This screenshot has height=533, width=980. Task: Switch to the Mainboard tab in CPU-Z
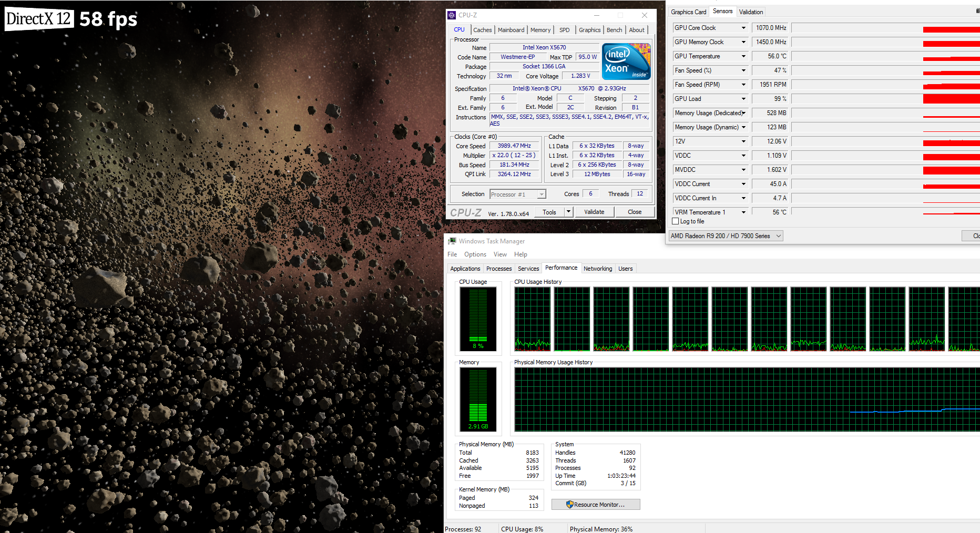pos(511,30)
